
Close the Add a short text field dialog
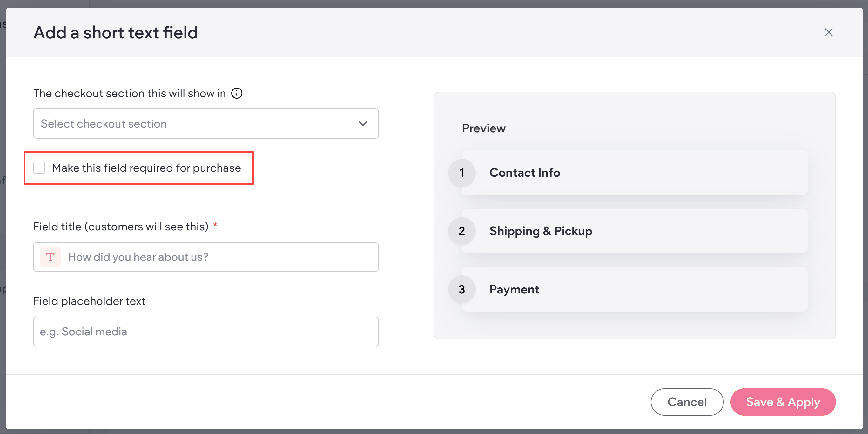click(x=829, y=32)
